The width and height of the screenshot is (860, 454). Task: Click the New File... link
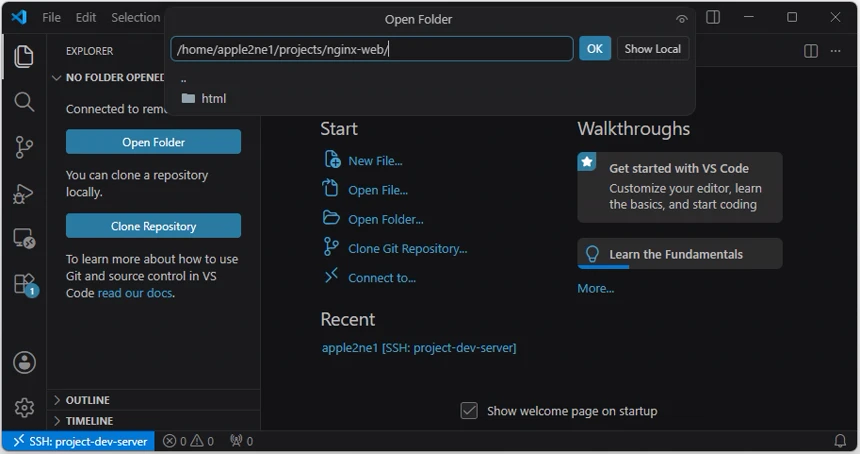coord(375,161)
